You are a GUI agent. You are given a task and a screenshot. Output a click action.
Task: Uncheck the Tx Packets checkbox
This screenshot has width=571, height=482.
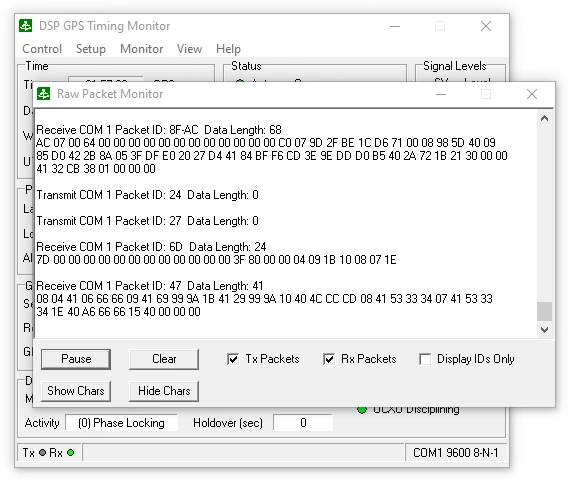tap(233, 359)
